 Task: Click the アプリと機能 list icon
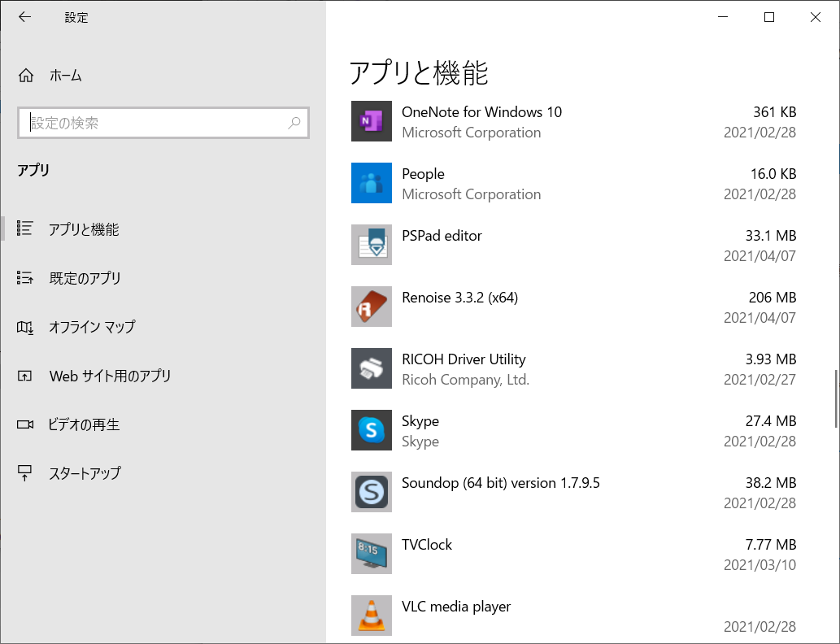point(24,228)
